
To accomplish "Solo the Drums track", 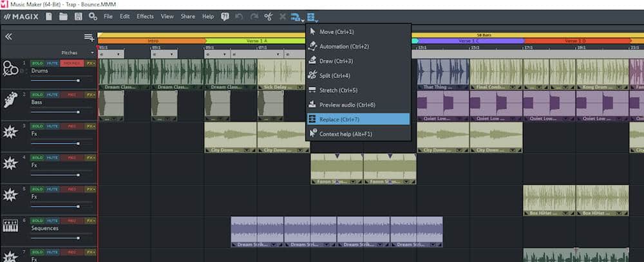I will click(38, 63).
